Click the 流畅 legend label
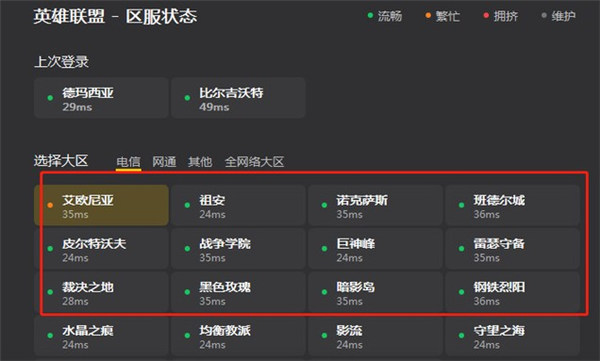600x361 pixels. point(390,16)
